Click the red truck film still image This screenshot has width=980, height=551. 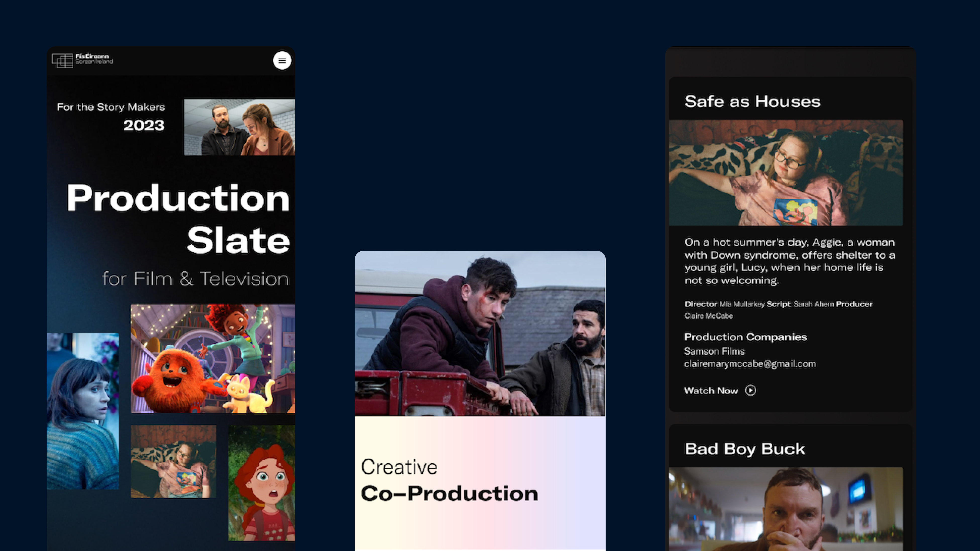click(x=480, y=333)
